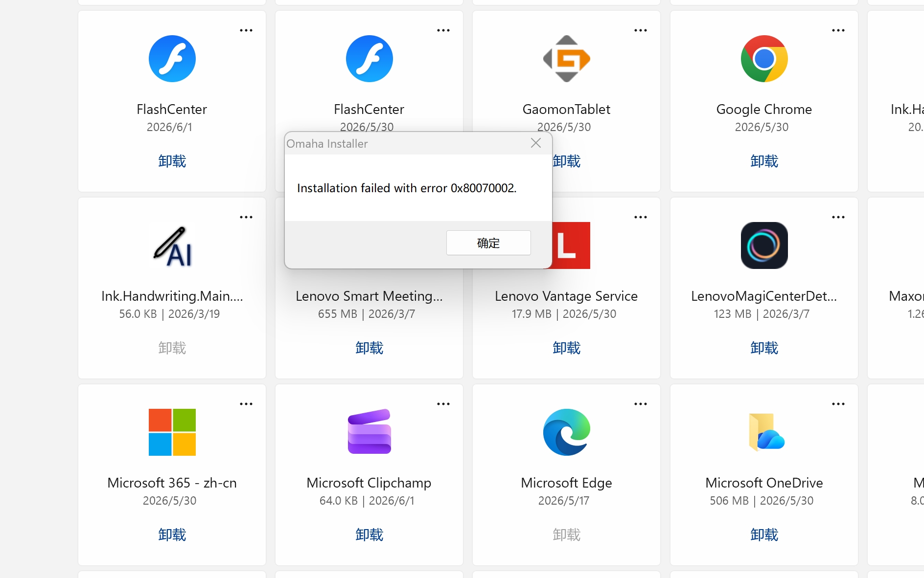Screen dimensions: 924x578
Task: Click the Microsoft 365 four-color logo
Action: (x=172, y=432)
